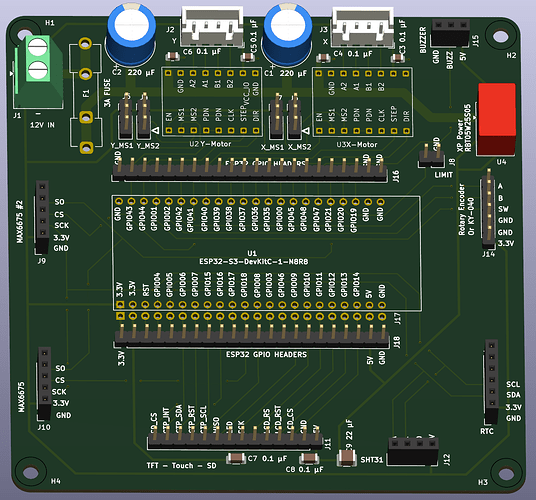Click the J18 bottom GPIO pin header
The image size is (536, 500).
(252, 336)
